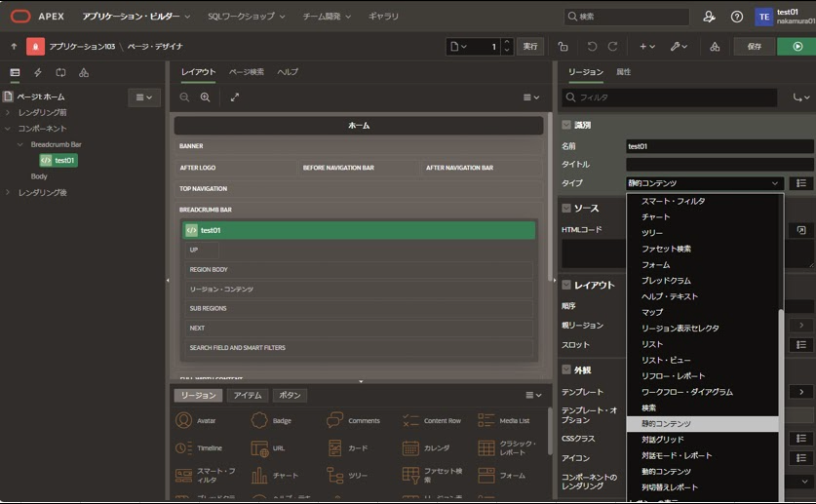
Task: Select the カレンダ region icon in gallery
Action: pyautogui.click(x=410, y=448)
